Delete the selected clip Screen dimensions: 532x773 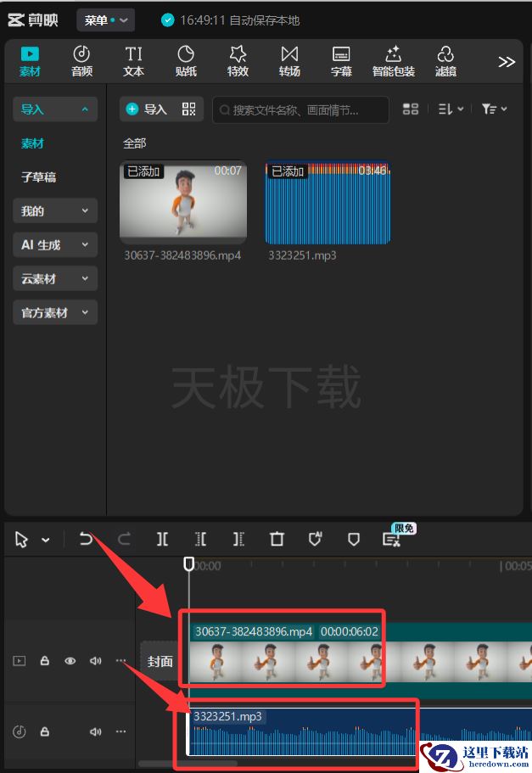(x=277, y=539)
